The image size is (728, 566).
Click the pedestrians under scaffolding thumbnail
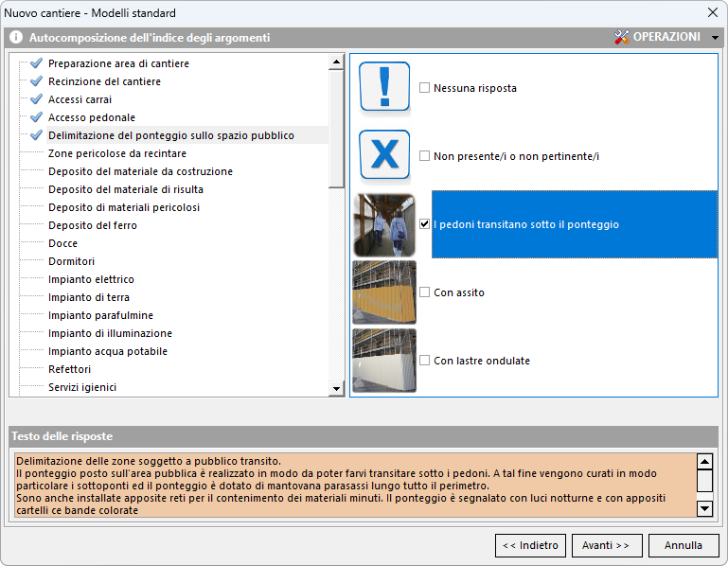point(384,224)
